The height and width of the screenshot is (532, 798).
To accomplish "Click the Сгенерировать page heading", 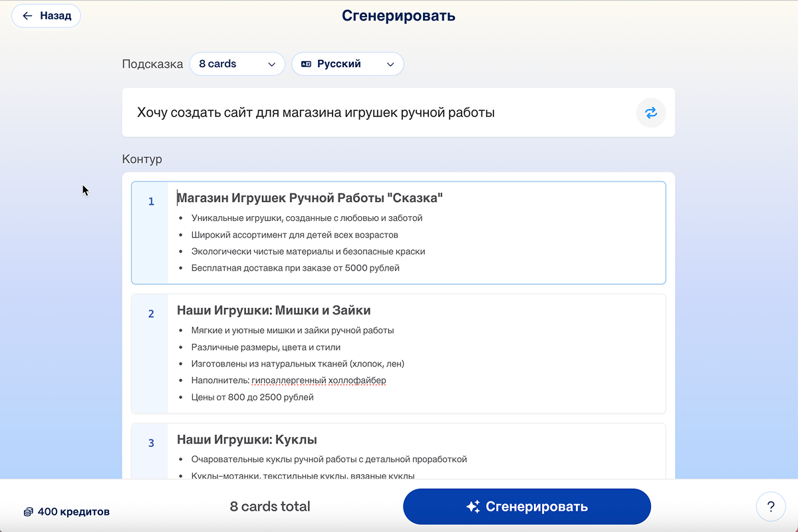I will coord(398,16).
